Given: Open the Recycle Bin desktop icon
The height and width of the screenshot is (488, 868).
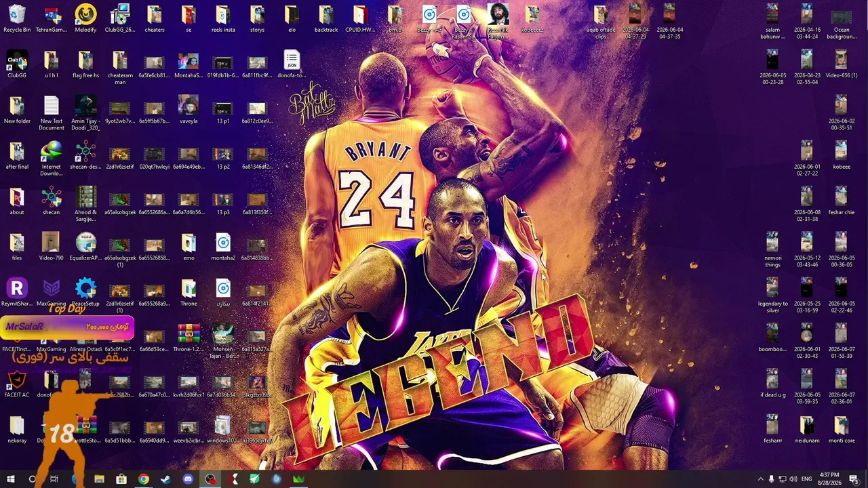Looking at the screenshot, I should [17, 18].
